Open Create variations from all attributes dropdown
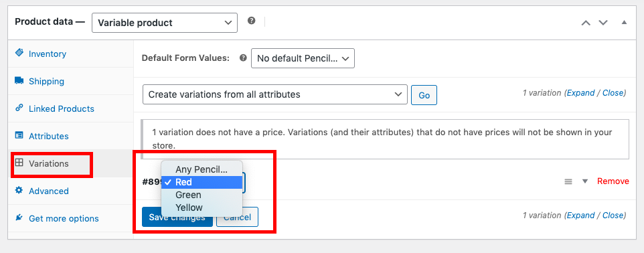644x253 pixels. coord(275,94)
